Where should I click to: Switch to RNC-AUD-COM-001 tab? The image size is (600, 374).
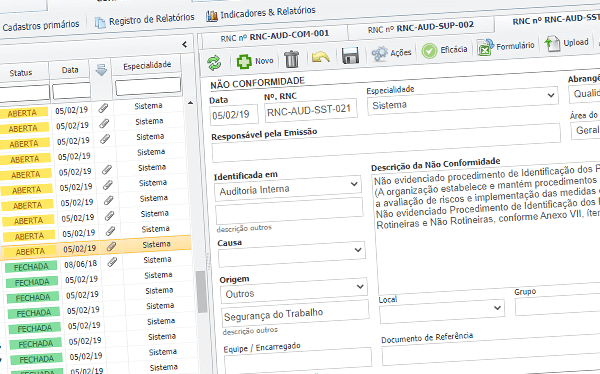[274, 36]
